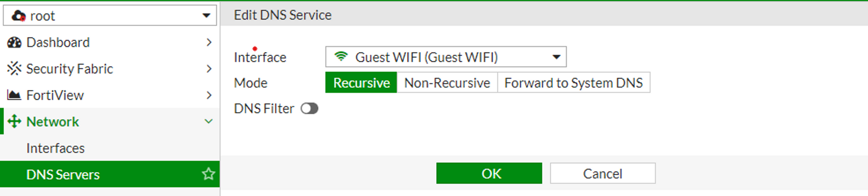868x196 pixels.
Task: Click the Cancel button
Action: click(x=603, y=173)
